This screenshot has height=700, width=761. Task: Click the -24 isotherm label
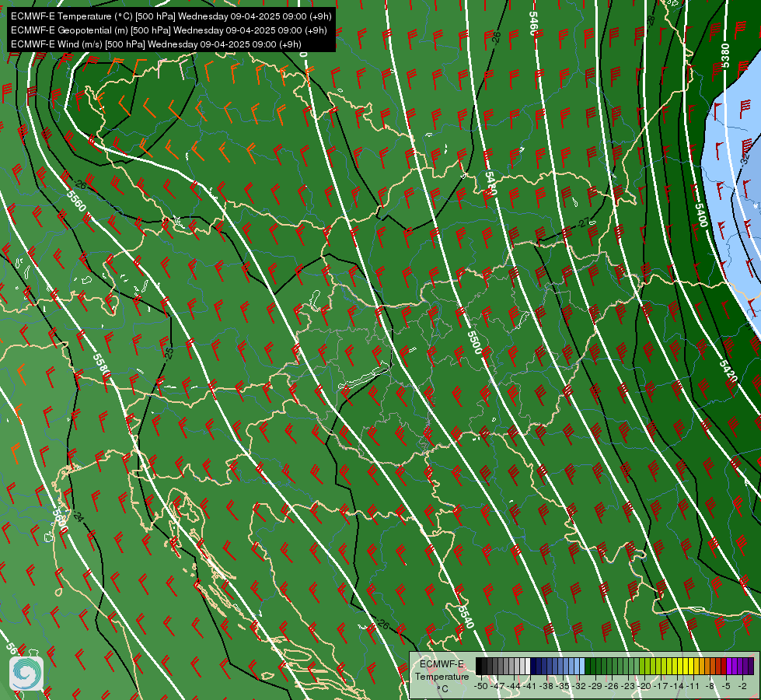point(78,517)
